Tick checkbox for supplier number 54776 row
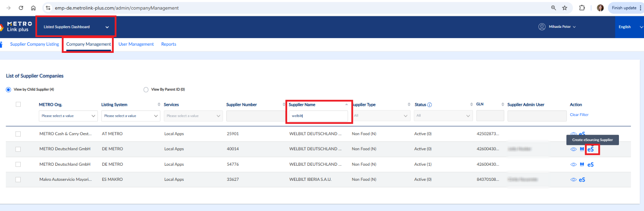 click(x=18, y=164)
